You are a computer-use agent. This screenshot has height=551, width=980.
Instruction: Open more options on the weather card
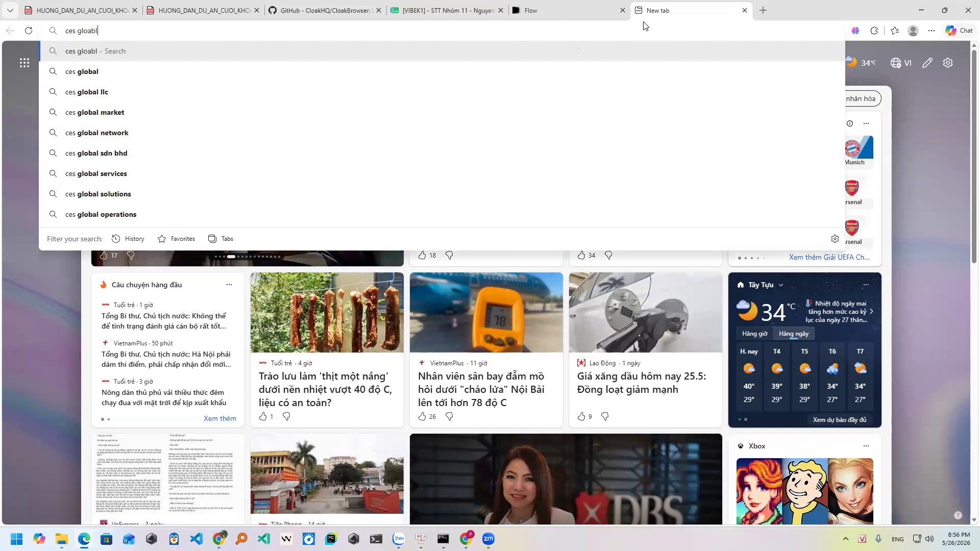866,285
